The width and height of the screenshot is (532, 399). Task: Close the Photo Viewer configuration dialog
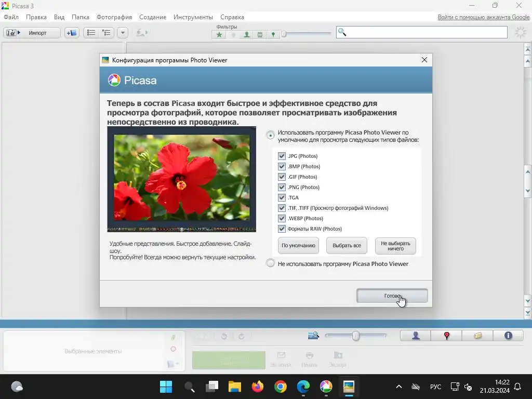[424, 60]
